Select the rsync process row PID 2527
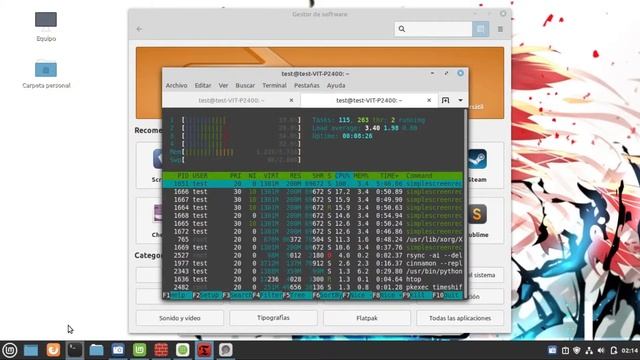The width and height of the screenshot is (640, 360). coord(313,256)
